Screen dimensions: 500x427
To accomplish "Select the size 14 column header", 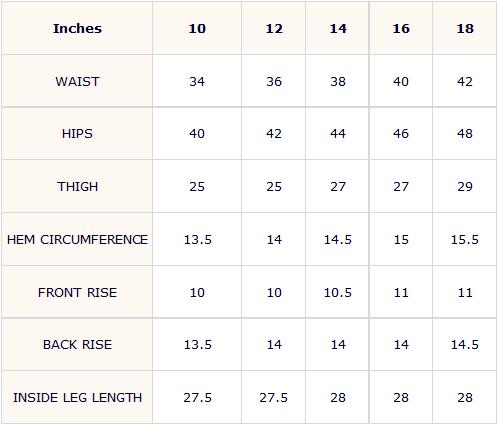I will [337, 28].
